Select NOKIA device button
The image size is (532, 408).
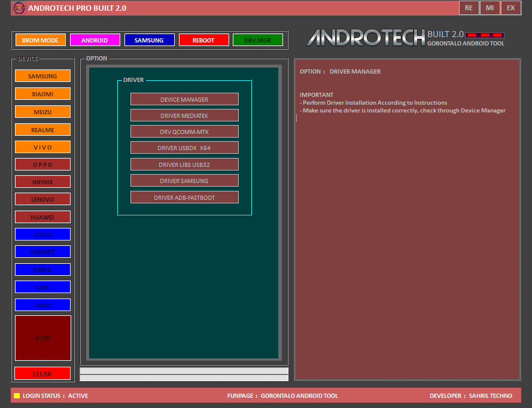pyautogui.click(x=42, y=270)
